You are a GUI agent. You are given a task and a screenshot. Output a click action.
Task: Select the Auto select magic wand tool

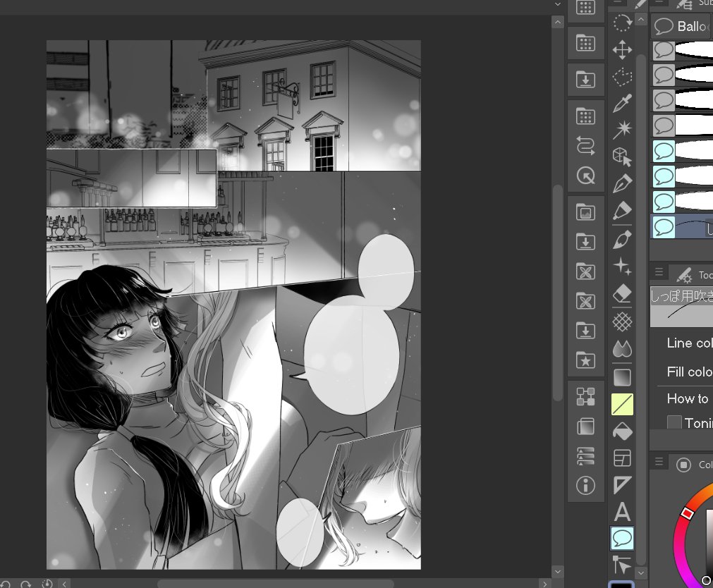click(622, 130)
